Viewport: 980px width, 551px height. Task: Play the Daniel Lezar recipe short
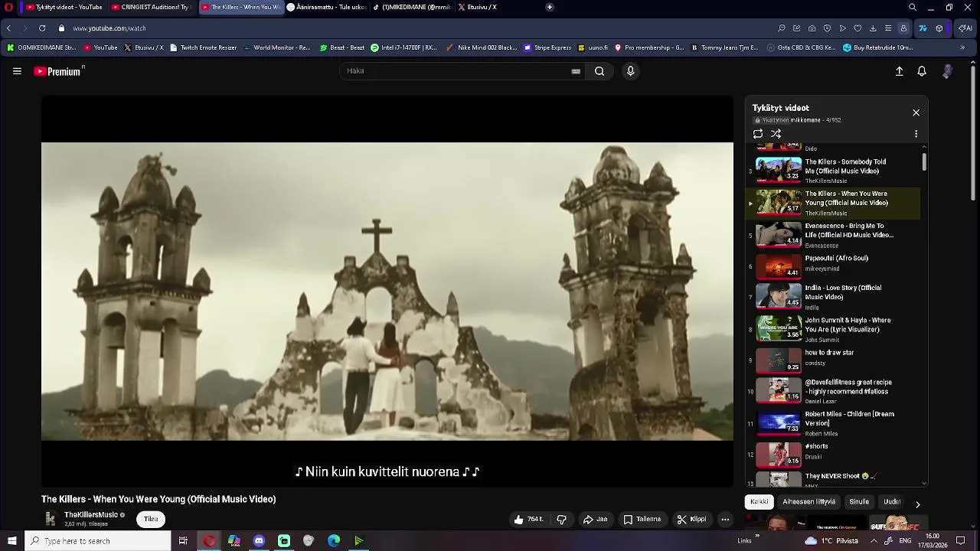tap(833, 391)
